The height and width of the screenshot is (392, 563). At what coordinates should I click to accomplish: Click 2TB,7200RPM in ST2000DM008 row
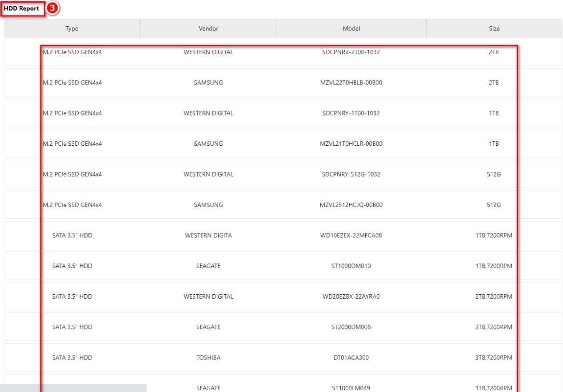pyautogui.click(x=494, y=327)
